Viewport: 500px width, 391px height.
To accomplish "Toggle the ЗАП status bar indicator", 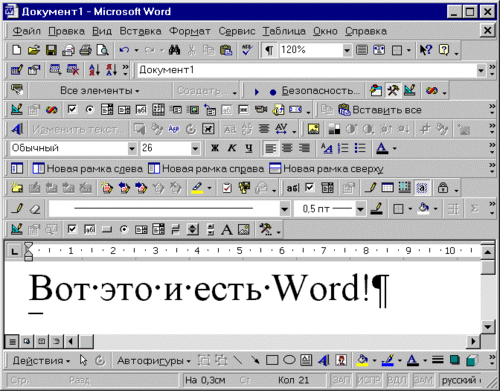I will pyautogui.click(x=342, y=380).
